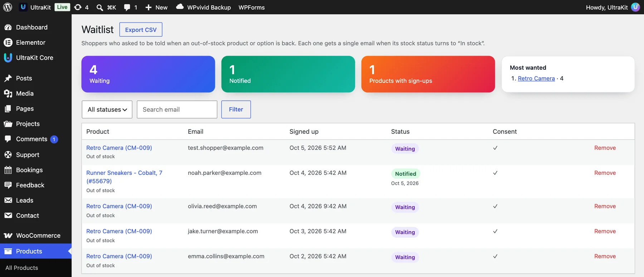
Task: Open the Runner Sneakers - Cobalt, 7 product
Action: click(124, 177)
